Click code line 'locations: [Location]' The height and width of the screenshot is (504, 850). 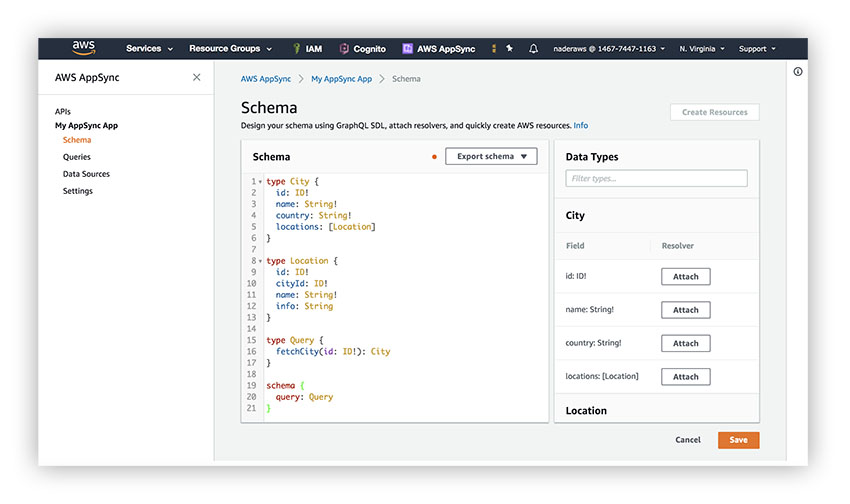[325, 227]
